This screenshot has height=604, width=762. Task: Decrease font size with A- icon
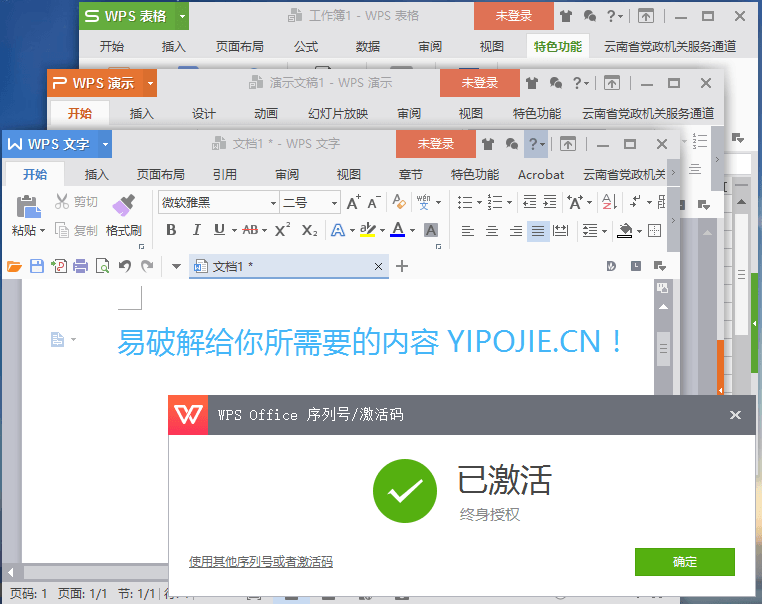374,202
